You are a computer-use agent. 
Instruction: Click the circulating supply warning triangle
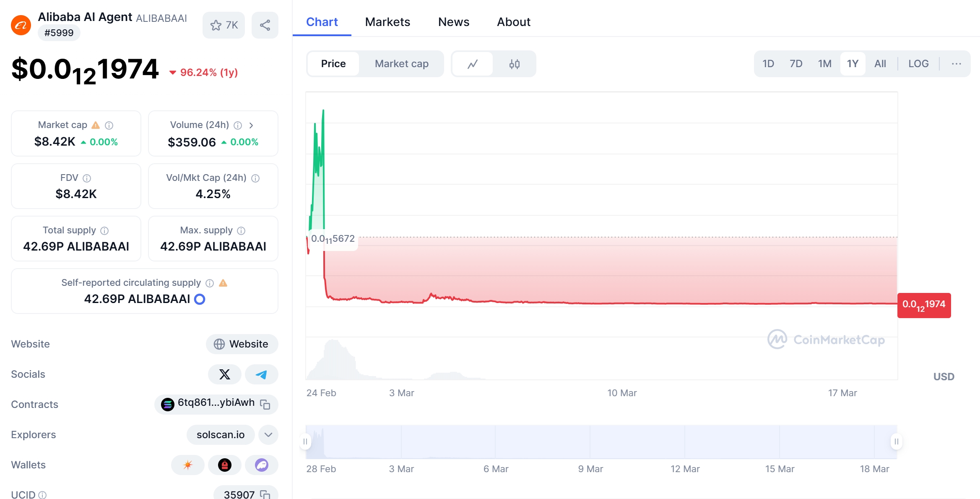click(223, 283)
